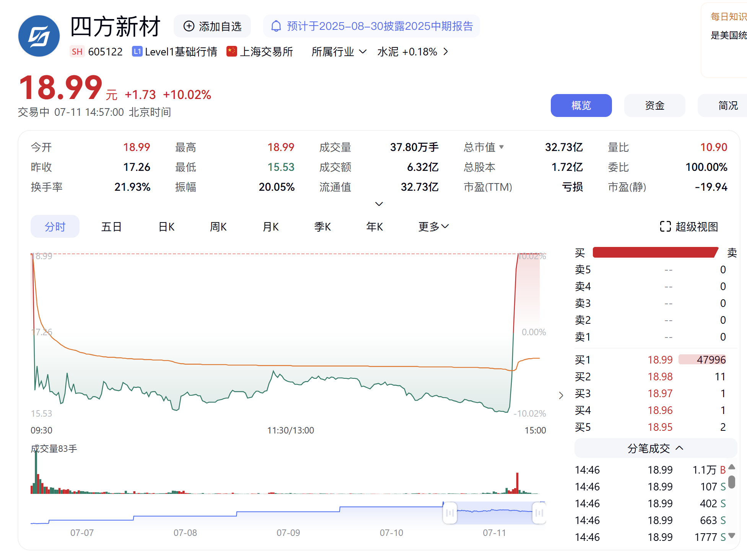Expand more quote details chevron below stats
747x560 pixels.
click(379, 204)
